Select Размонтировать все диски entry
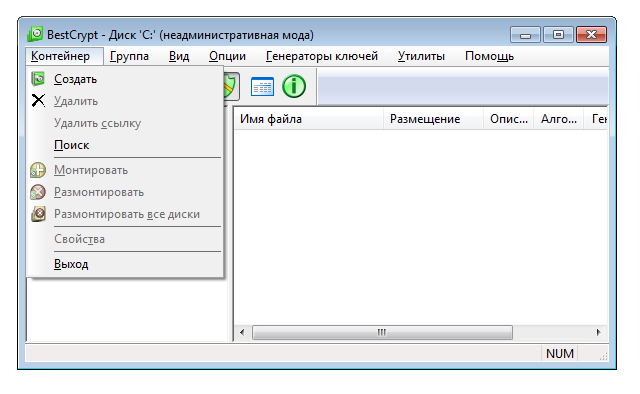The height and width of the screenshot is (394, 640). point(125,214)
